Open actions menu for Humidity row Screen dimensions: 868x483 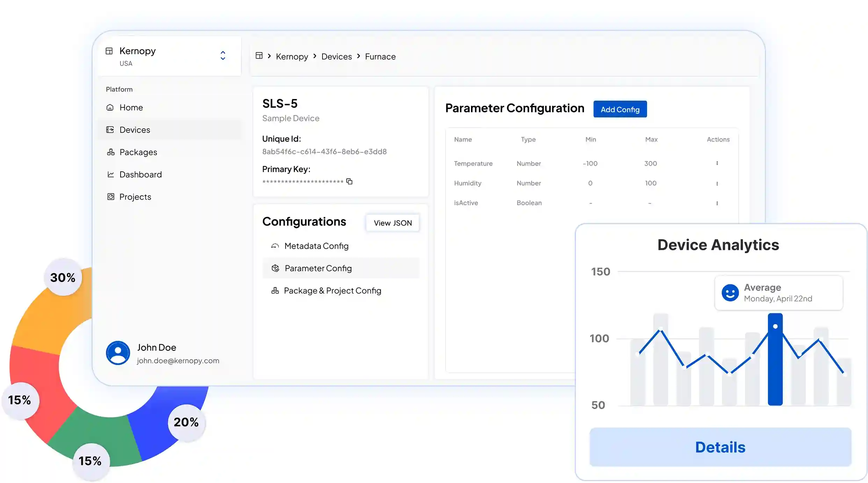717,183
